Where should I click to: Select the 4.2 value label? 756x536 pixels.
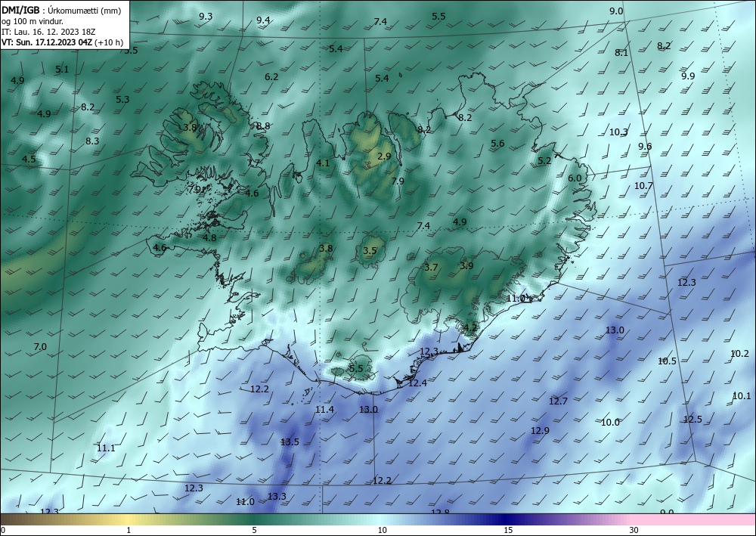coord(470,328)
